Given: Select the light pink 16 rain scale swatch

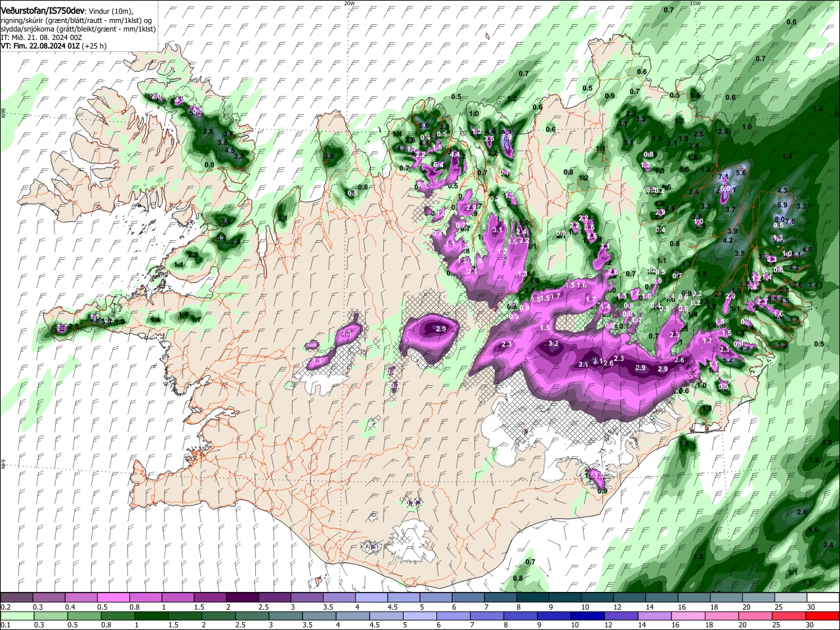Looking at the screenshot, I should tap(688, 616).
